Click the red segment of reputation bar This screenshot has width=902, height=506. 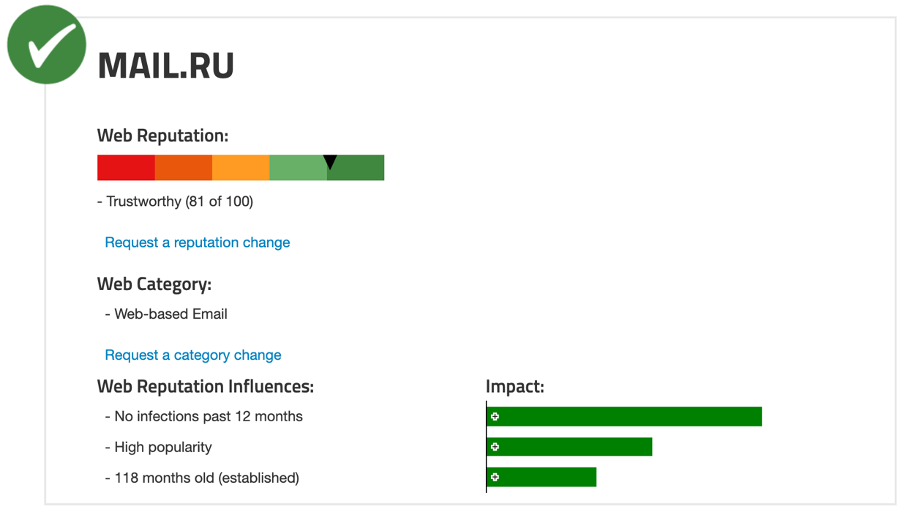pos(126,168)
